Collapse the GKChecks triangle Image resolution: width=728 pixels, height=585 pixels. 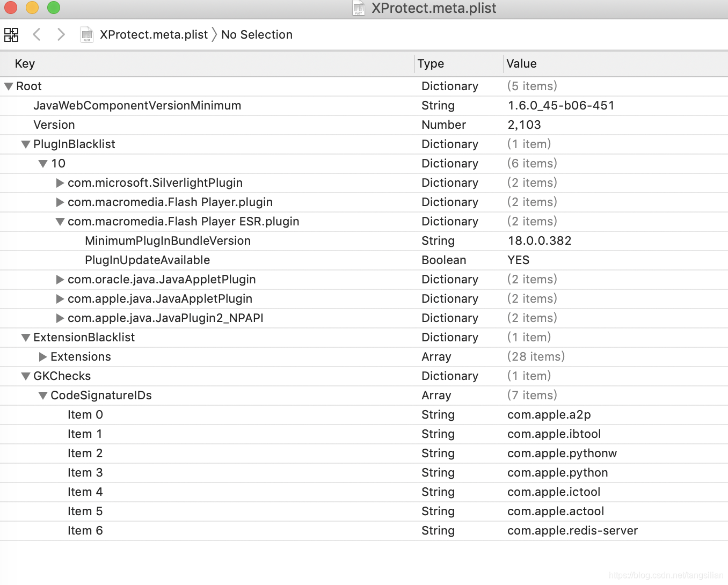pos(26,376)
